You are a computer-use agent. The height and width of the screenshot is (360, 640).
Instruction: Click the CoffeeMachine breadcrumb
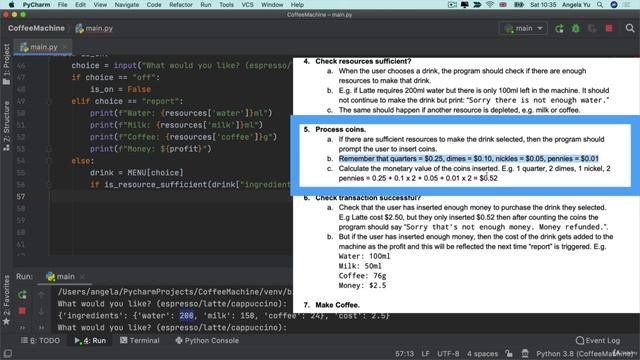click(x=36, y=28)
